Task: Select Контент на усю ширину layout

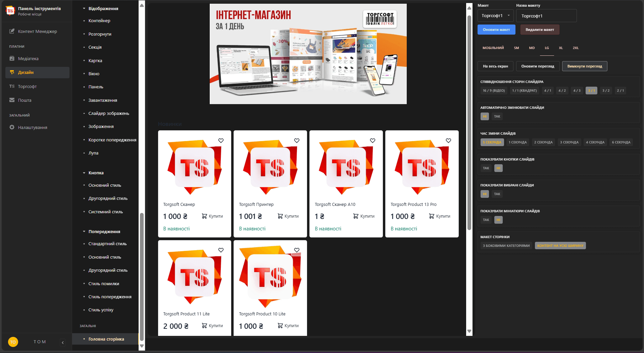Action: tap(560, 246)
